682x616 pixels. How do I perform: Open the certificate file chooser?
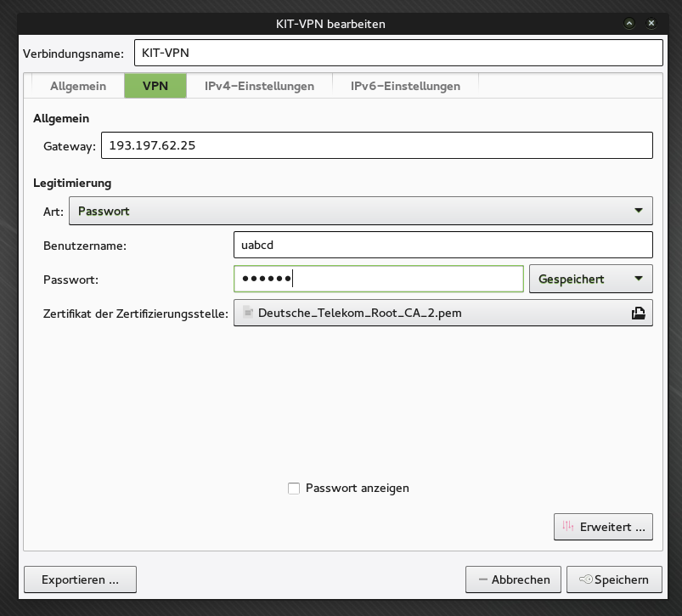(x=442, y=313)
